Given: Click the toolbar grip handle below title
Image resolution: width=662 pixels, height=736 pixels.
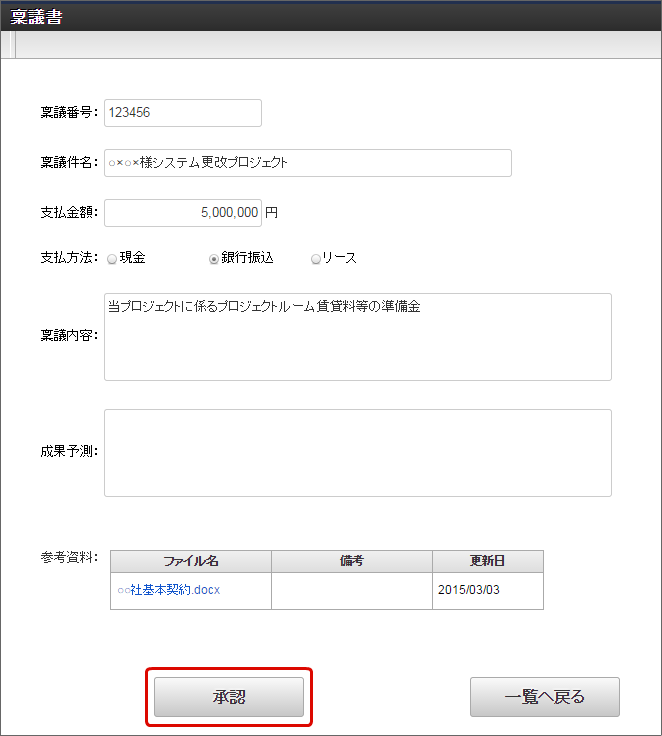Looking at the screenshot, I should (12, 46).
